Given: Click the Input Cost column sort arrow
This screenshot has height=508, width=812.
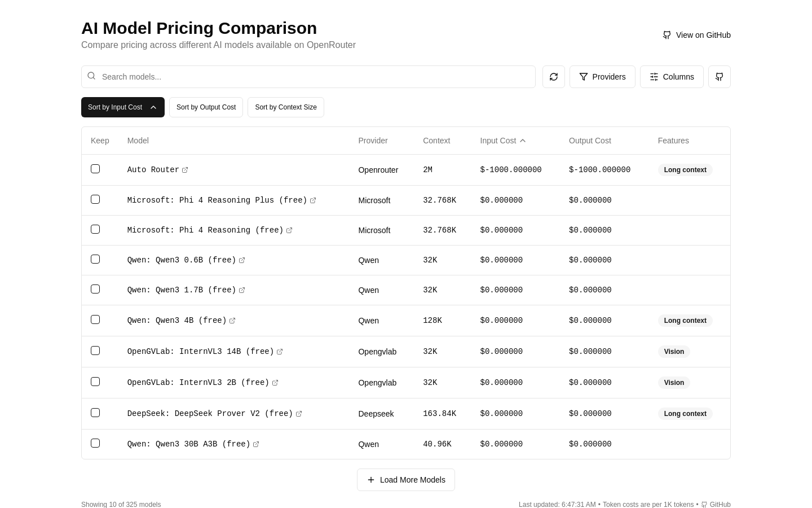Looking at the screenshot, I should (523, 141).
